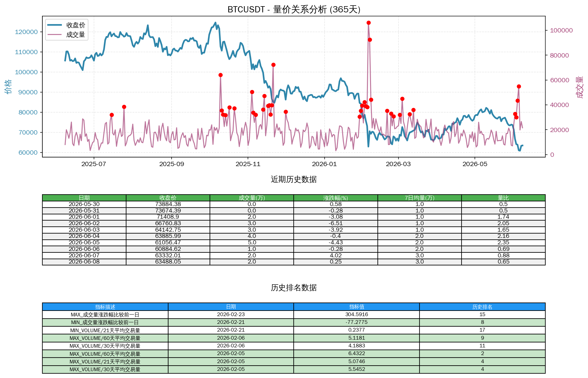This screenshot has width=588, height=378.
Task: Click the 1.74 volume ratio cell
Action: (x=503, y=217)
